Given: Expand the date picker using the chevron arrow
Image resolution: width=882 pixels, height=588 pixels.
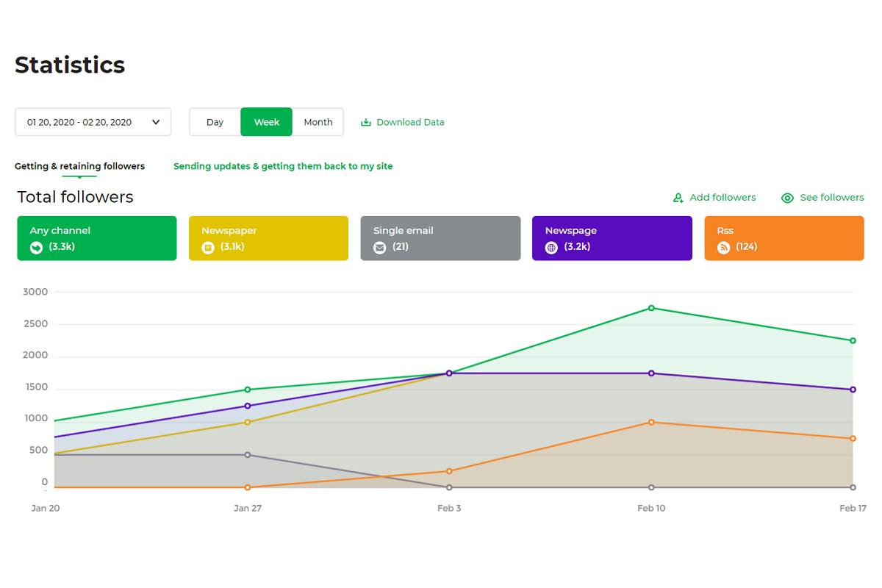Looking at the screenshot, I should (156, 122).
